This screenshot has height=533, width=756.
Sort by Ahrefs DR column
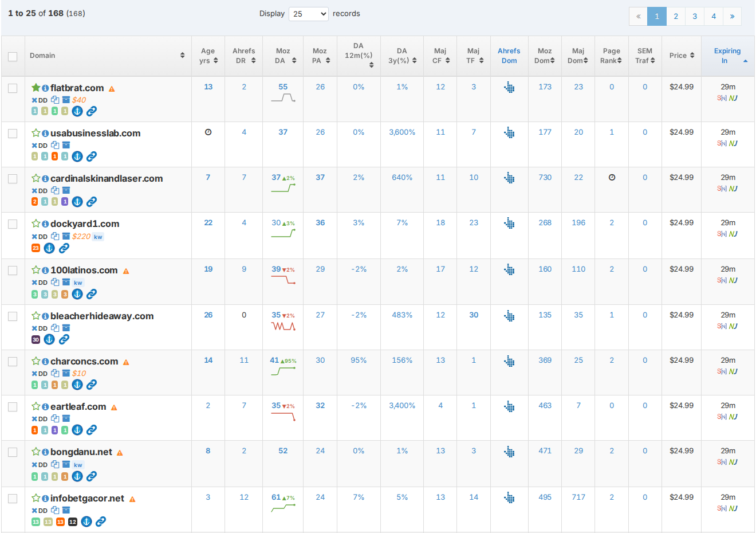(244, 56)
